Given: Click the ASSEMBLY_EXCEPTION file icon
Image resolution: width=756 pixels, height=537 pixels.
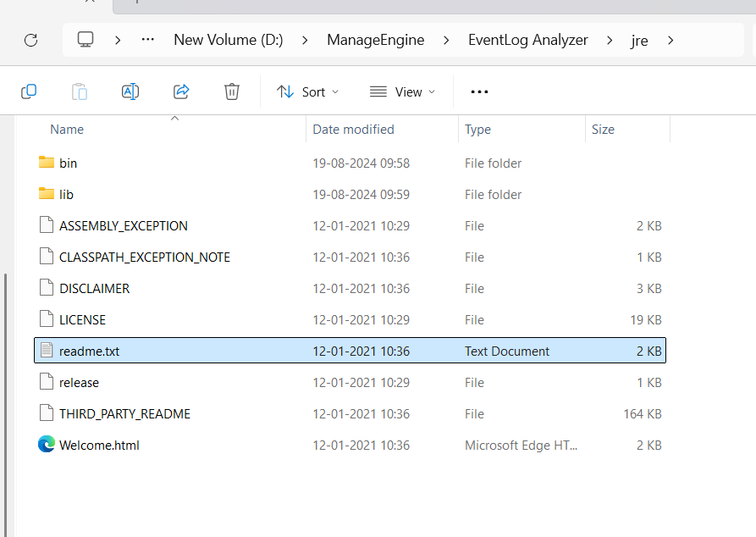Looking at the screenshot, I should pos(47,224).
